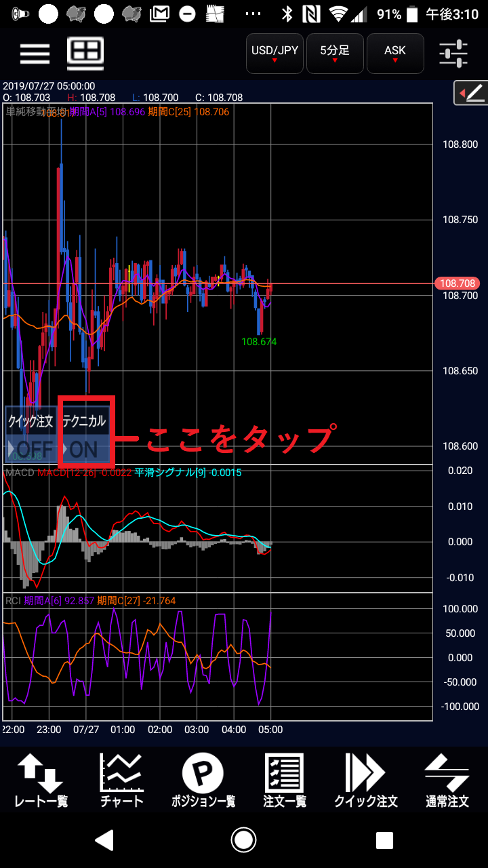Tap the MACD indicator panel
488x868 pixels.
click(x=217, y=529)
